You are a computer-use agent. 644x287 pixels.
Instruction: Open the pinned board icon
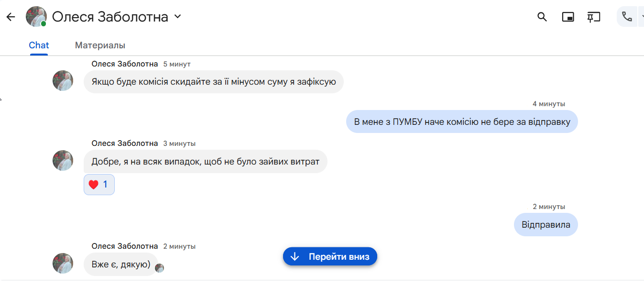593,17
